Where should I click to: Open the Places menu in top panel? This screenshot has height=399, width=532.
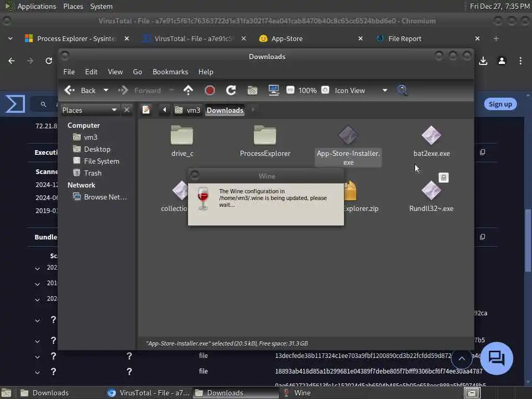pyautogui.click(x=73, y=6)
